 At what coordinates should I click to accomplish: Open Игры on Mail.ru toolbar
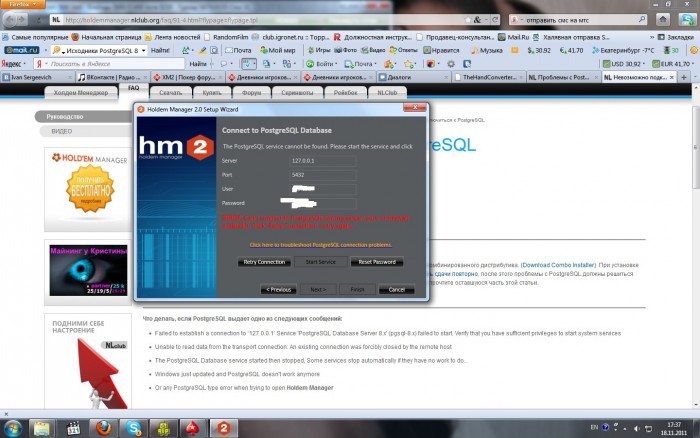point(319,50)
